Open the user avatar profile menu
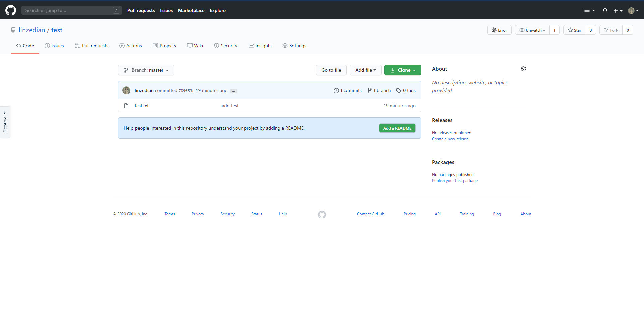Image resolution: width=644 pixels, height=319 pixels. 633,11
